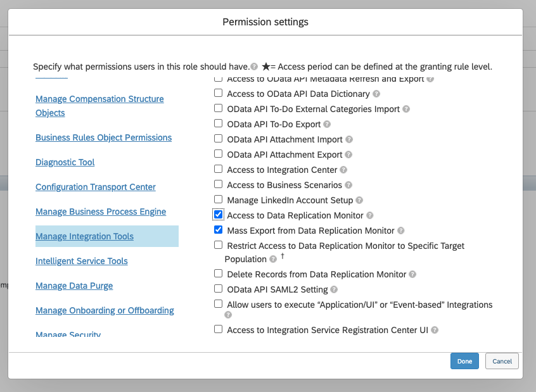This screenshot has width=536, height=392.
Task: Check Delete Records from Data Replication Monitor
Action: tap(219, 274)
